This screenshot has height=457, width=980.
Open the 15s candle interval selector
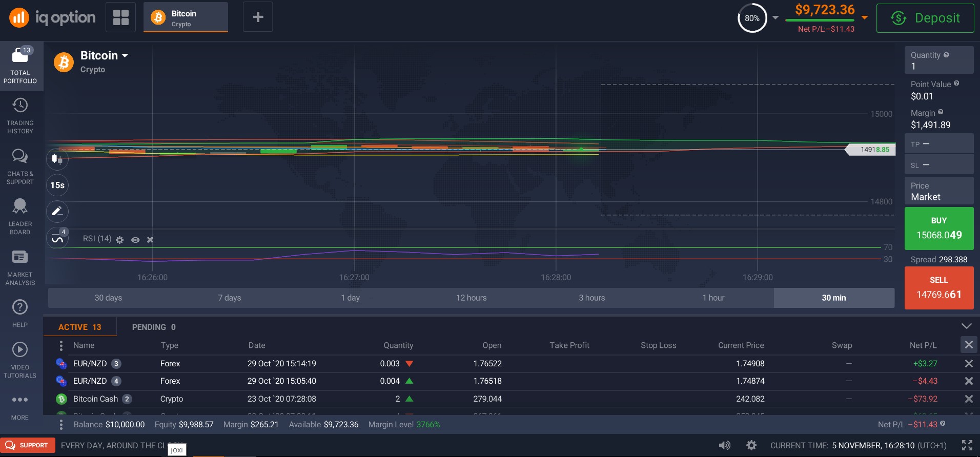point(57,185)
